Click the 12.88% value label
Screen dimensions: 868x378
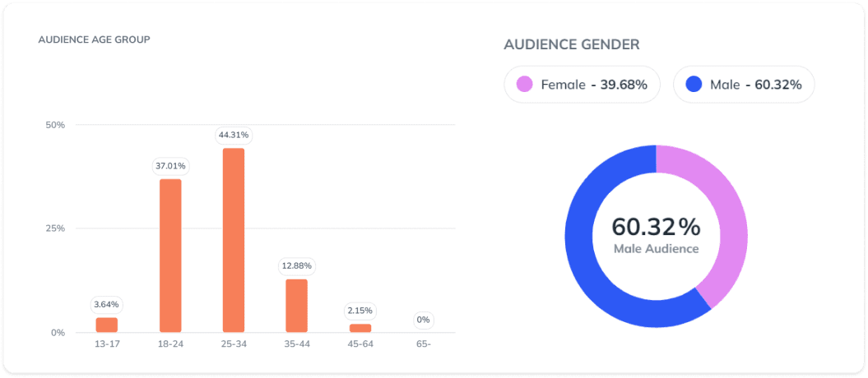(296, 266)
